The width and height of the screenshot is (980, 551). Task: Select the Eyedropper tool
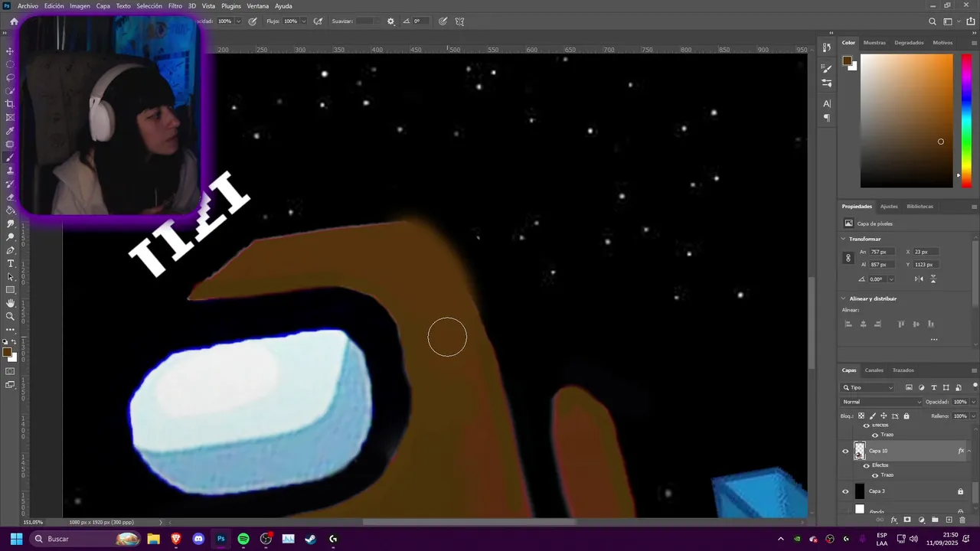(10, 131)
